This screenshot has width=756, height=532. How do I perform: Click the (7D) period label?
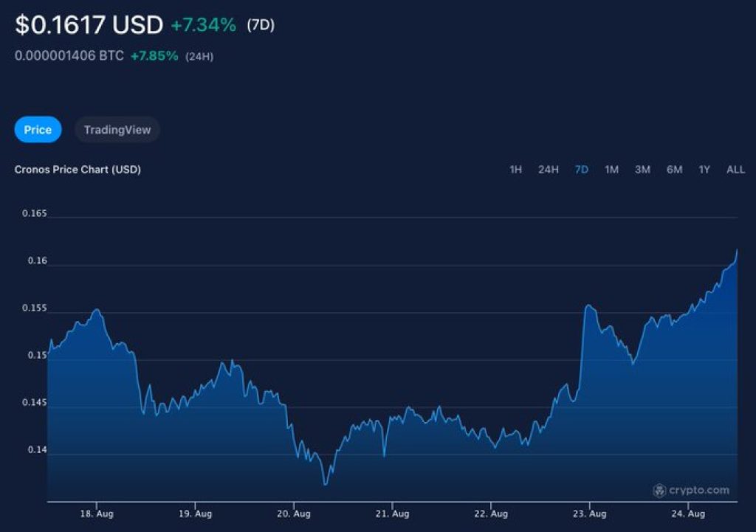(261, 25)
